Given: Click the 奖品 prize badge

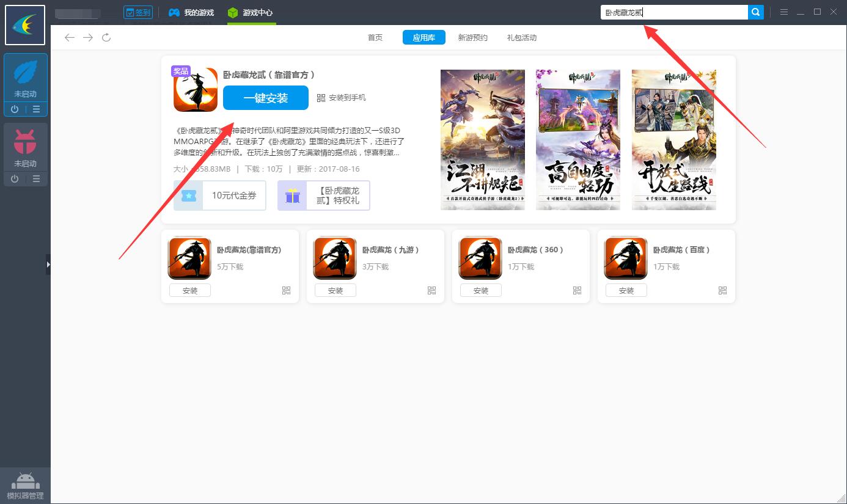Looking at the screenshot, I should pyautogui.click(x=181, y=71).
